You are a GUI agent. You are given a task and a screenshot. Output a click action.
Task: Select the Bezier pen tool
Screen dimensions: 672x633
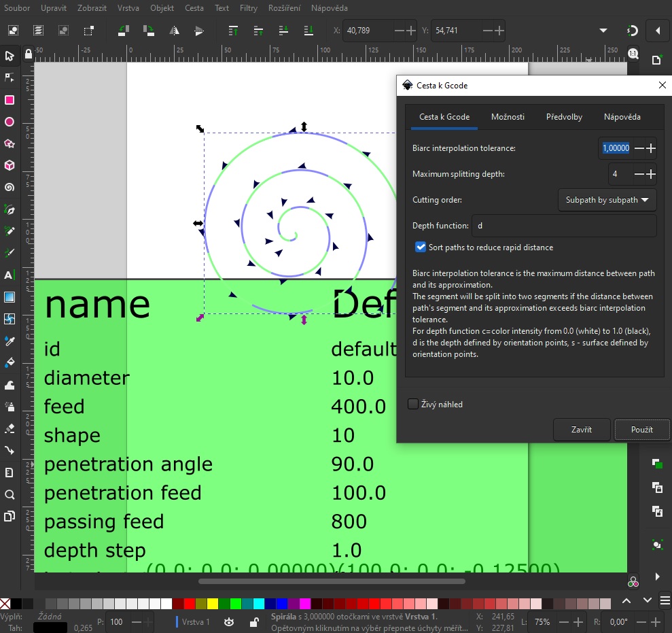10,209
